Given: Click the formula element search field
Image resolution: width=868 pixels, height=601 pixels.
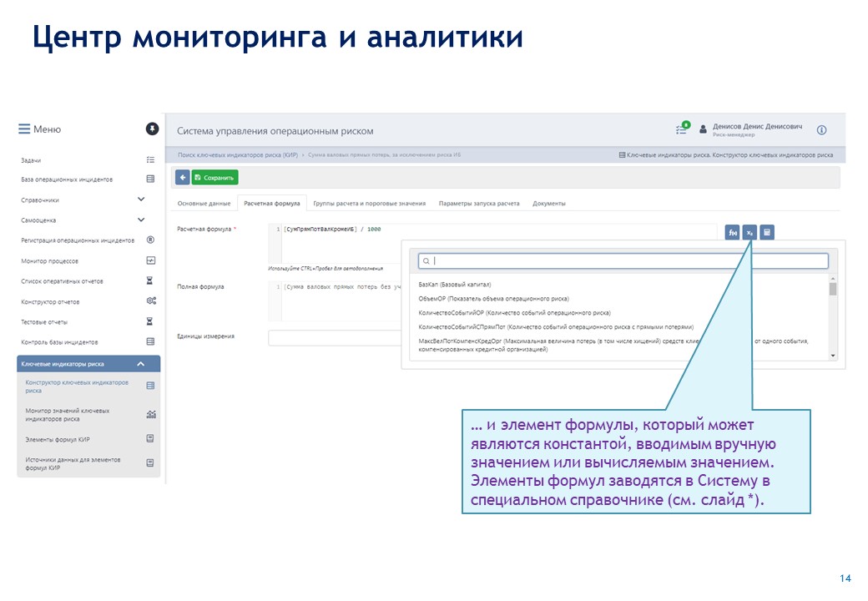Looking at the screenshot, I should pyautogui.click(x=623, y=260).
